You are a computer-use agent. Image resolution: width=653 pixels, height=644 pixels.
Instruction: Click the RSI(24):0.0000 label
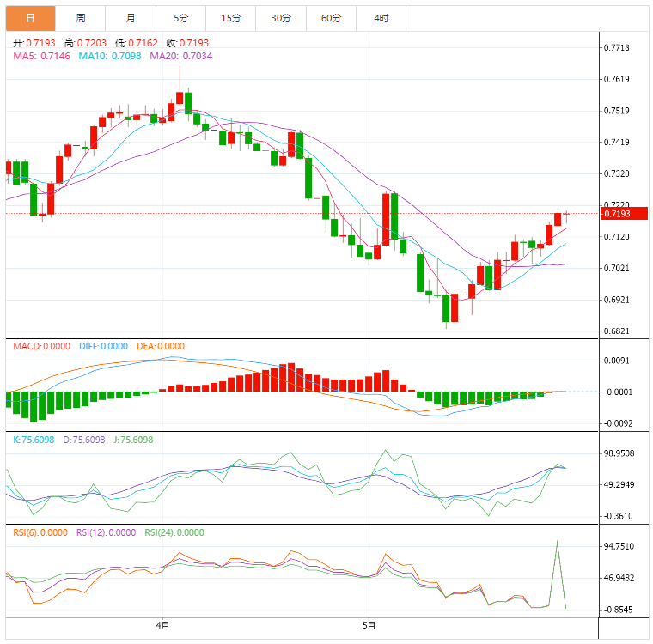coord(174,533)
